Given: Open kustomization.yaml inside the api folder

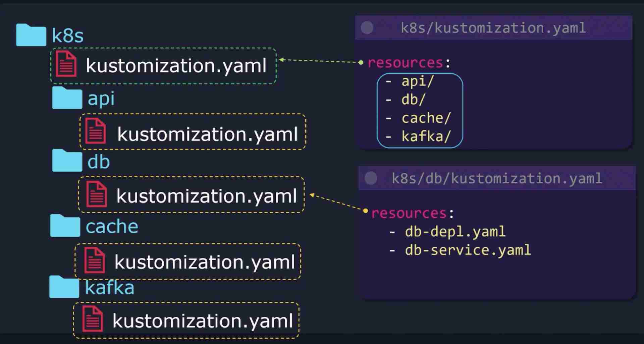Looking at the screenshot, I should pyautogui.click(x=207, y=134).
